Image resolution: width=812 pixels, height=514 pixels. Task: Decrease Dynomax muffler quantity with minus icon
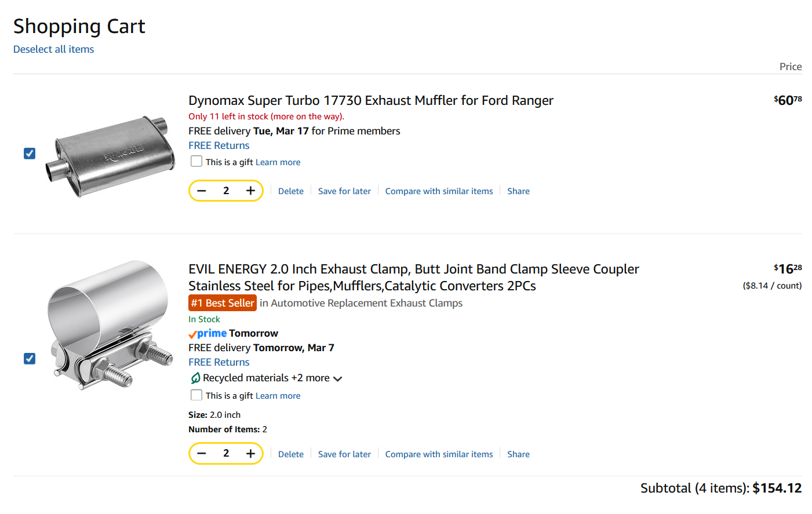[202, 191]
